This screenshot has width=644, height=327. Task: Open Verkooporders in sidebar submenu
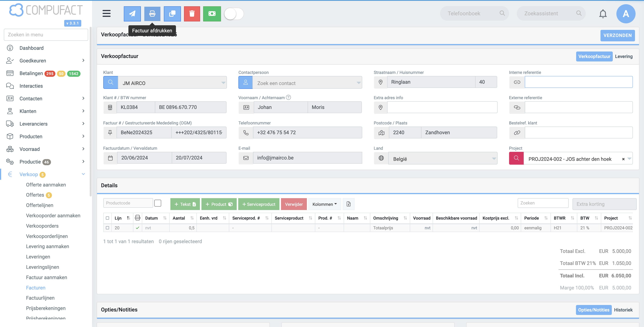(x=42, y=226)
